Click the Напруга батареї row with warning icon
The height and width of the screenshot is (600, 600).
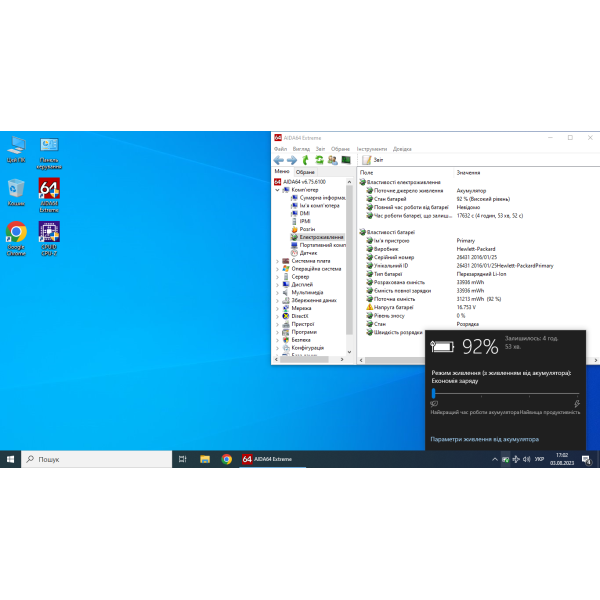point(421,307)
